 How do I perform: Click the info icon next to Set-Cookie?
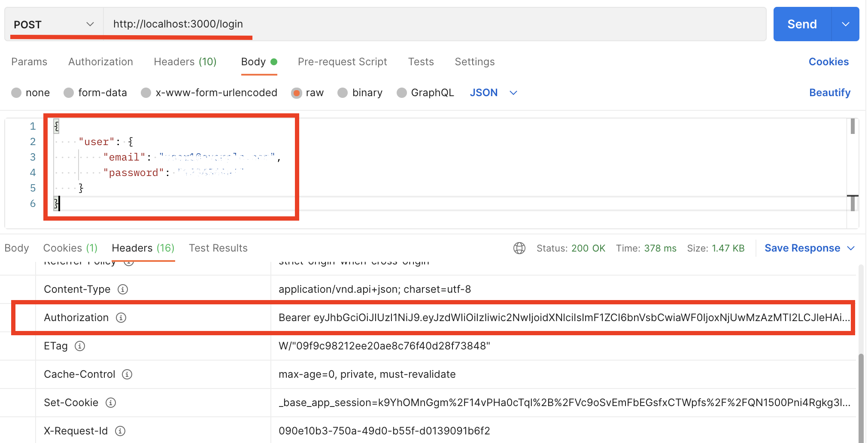(111, 403)
